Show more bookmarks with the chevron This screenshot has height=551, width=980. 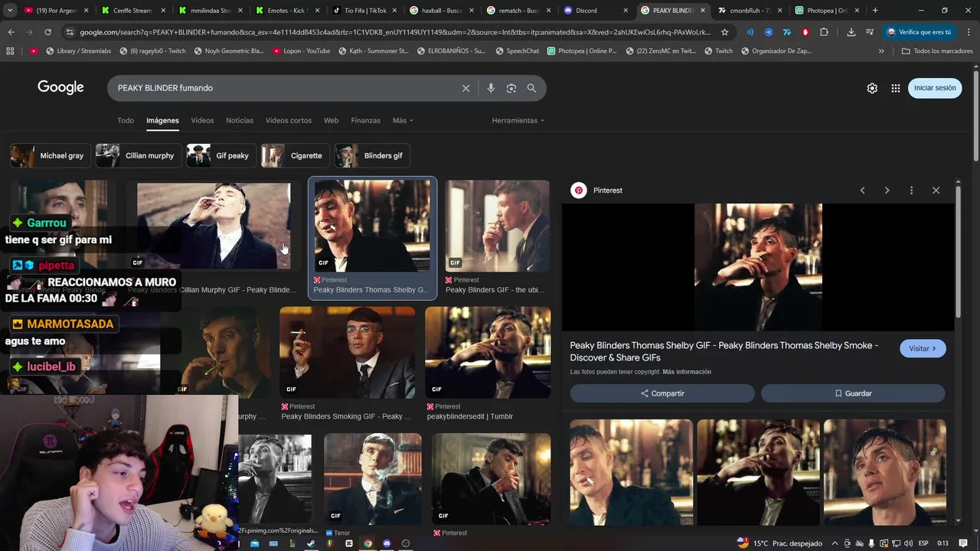pyautogui.click(x=881, y=51)
